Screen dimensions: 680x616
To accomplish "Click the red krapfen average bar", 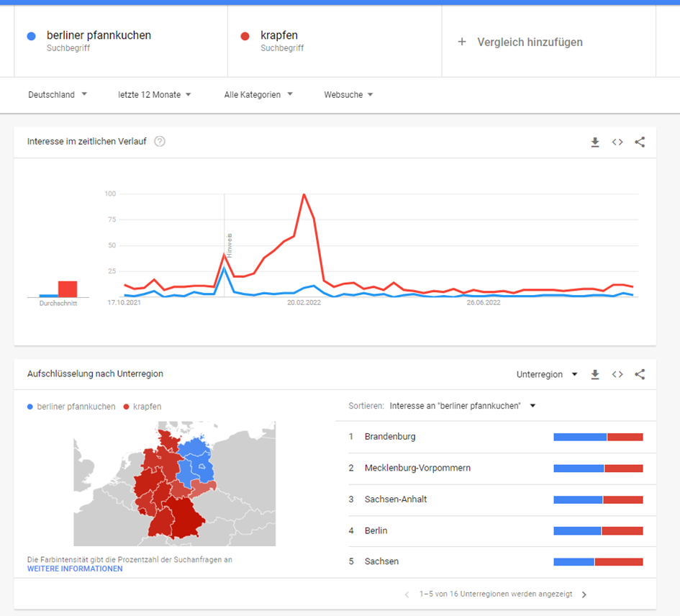I will (68, 289).
